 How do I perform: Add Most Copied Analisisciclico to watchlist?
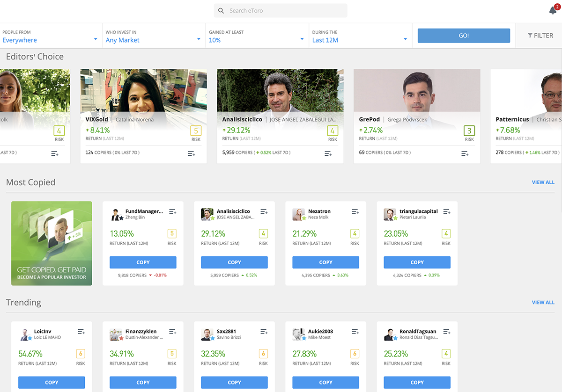[264, 212]
